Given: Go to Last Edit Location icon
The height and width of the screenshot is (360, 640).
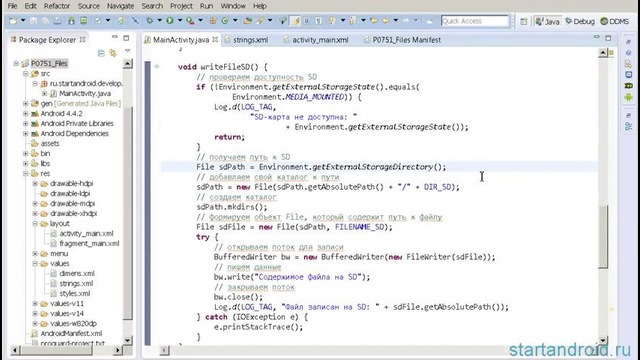Looking at the screenshot, I should [373, 21].
